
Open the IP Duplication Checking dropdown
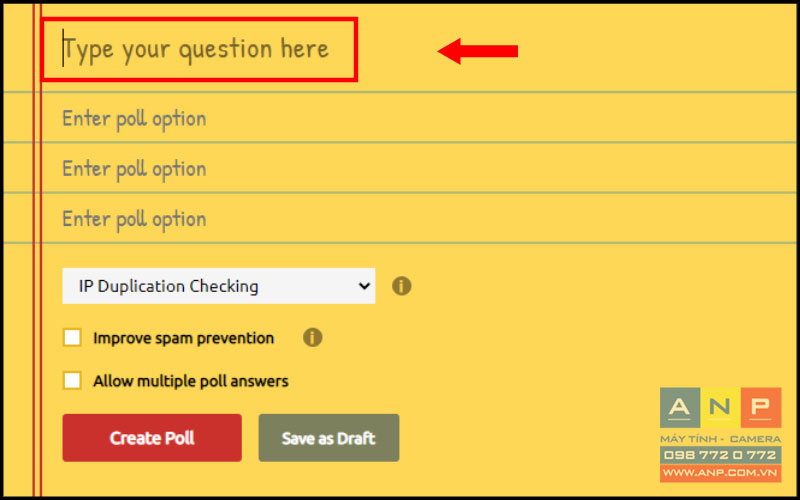[x=218, y=286]
